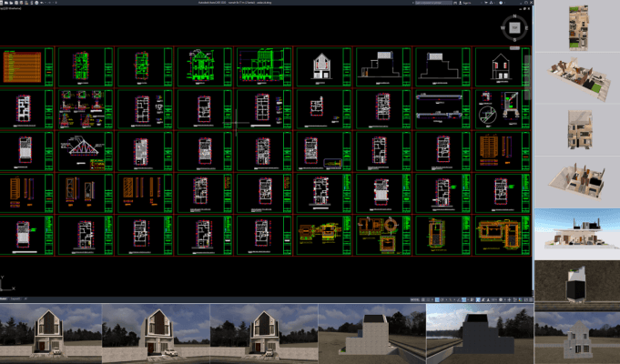Toggle the highlighted annotation visibility icon

click(478, 299)
